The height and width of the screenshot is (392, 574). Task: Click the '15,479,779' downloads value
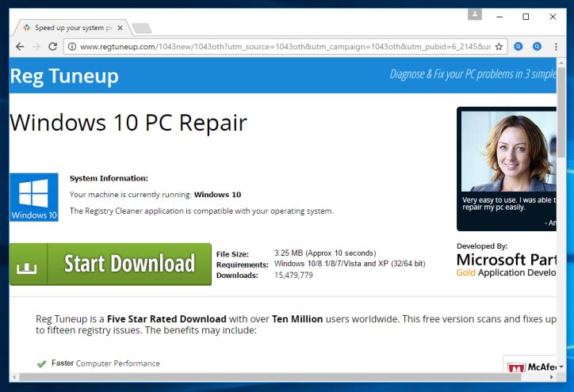293,275
